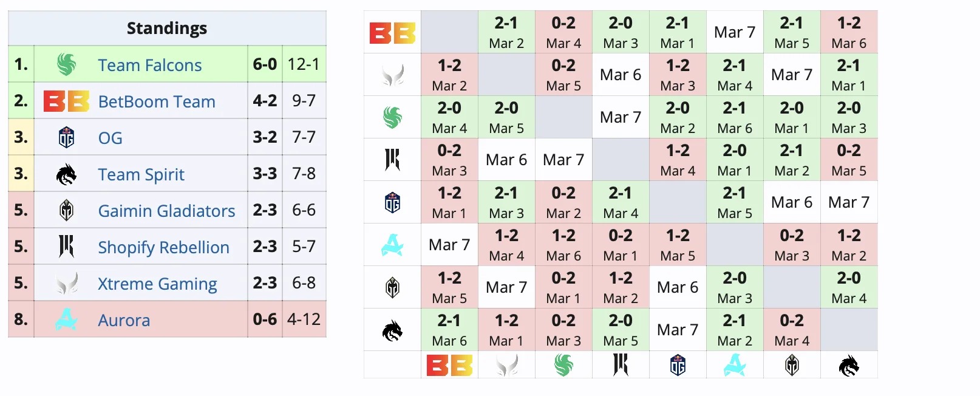Select the Xtreme Gaming logo in Standings
This screenshot has width=980, height=396.
pyautogui.click(x=66, y=283)
